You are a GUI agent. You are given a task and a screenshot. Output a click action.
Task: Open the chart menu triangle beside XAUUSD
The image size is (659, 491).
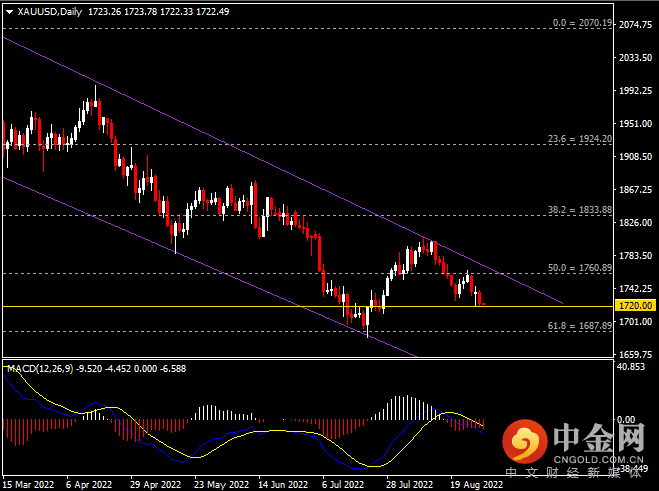coord(9,12)
